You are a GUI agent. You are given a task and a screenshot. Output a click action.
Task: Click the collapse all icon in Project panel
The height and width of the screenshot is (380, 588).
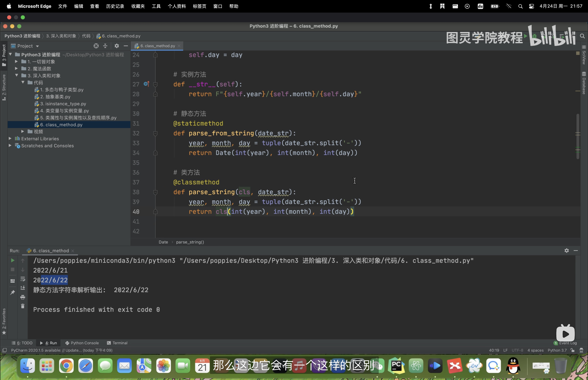(x=105, y=46)
